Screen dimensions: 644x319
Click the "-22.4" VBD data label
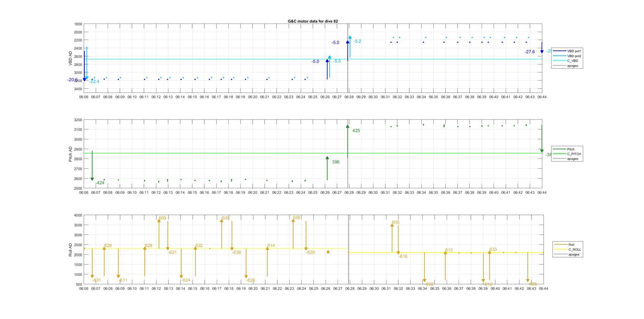[x=94, y=81]
